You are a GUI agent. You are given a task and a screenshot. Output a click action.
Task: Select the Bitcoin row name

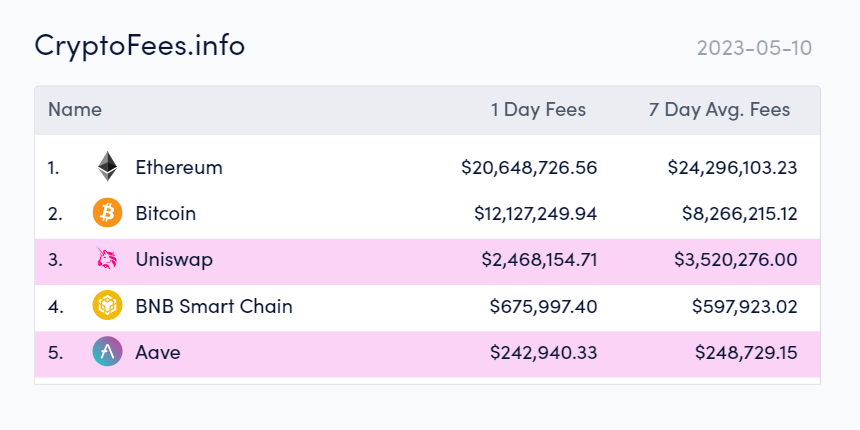166,213
